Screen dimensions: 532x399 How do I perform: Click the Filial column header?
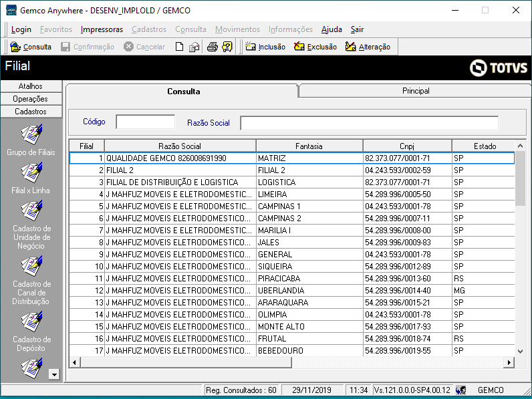[x=86, y=146]
